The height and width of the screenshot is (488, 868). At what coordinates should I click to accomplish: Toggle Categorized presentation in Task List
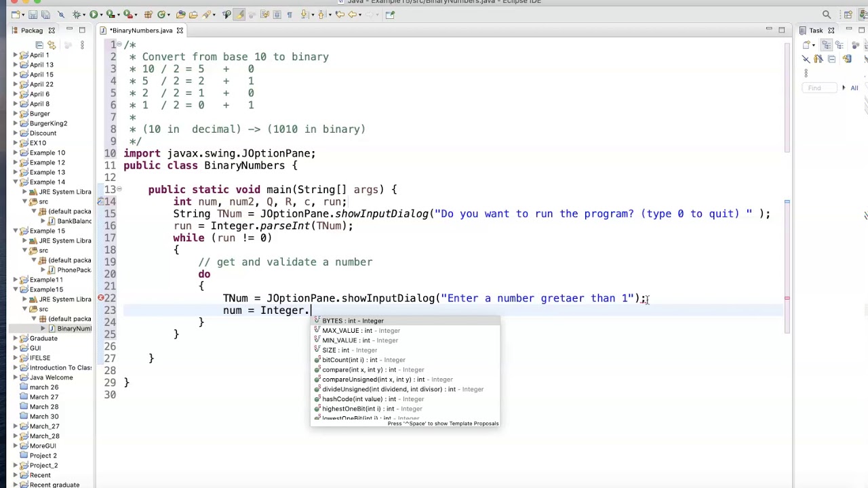pos(827,45)
